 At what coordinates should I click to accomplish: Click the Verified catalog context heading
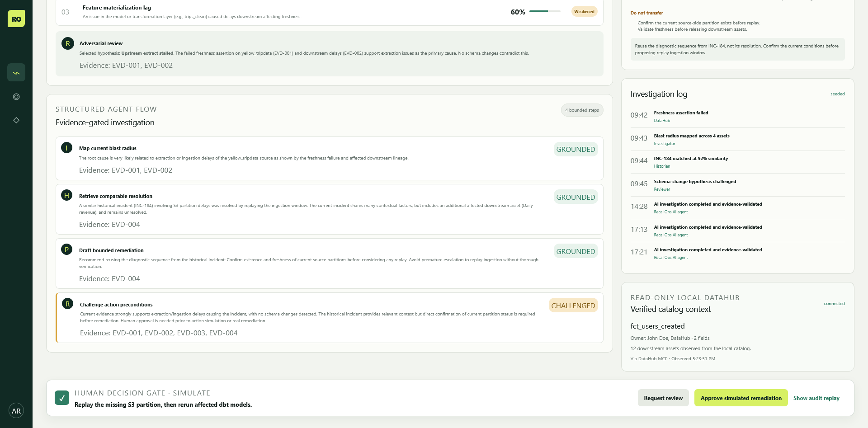tap(670, 309)
